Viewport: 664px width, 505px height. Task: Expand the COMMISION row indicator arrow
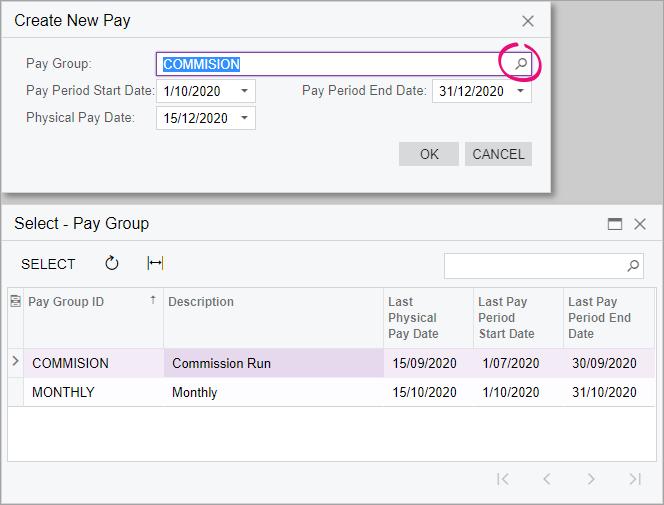[x=16, y=362]
